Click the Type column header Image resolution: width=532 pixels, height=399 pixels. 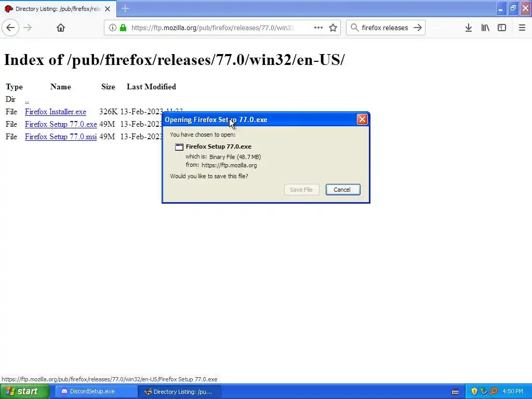point(14,87)
